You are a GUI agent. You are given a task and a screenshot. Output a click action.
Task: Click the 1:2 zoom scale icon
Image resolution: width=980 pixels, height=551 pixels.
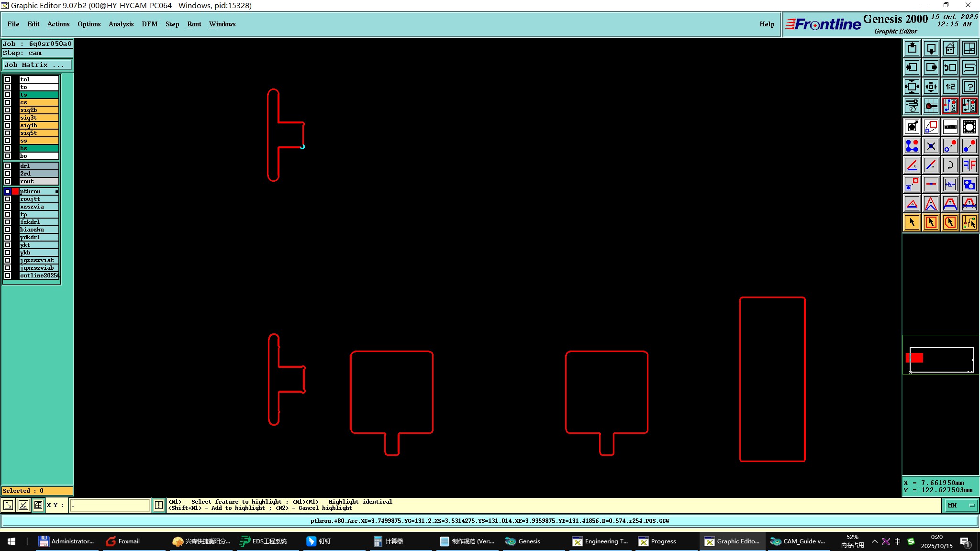[x=950, y=87]
